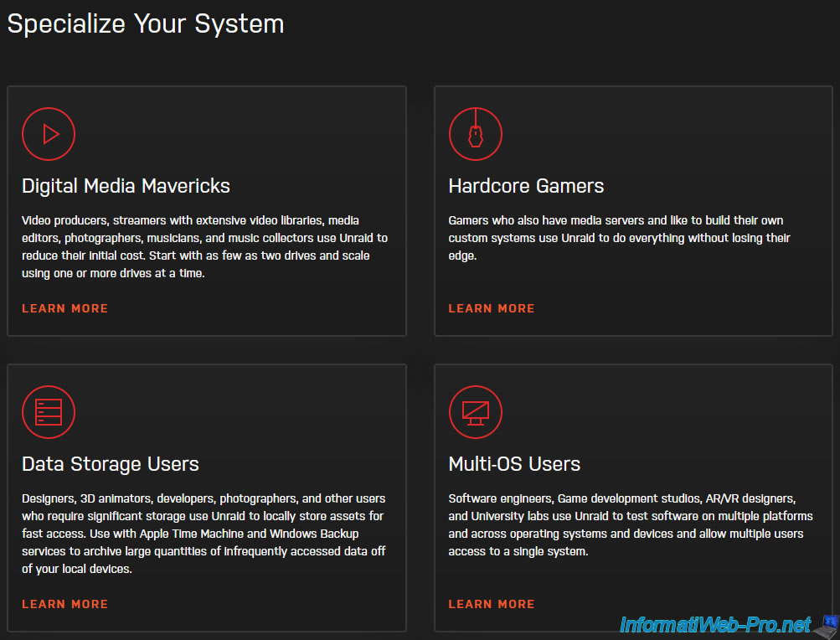
Task: Click the storage server rack icon
Action: [x=49, y=412]
